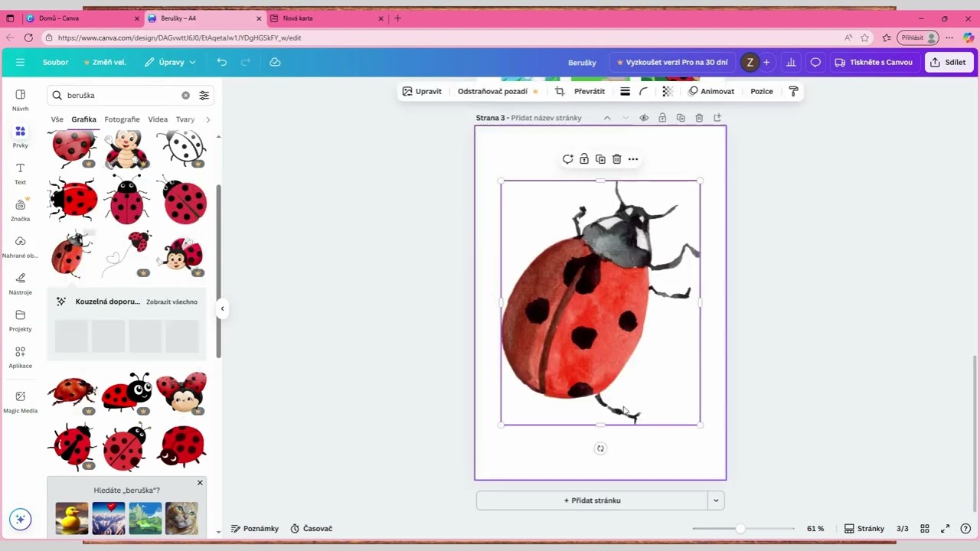The height and width of the screenshot is (551, 980).
Task: Toggle grid view of pages
Action: click(925, 529)
